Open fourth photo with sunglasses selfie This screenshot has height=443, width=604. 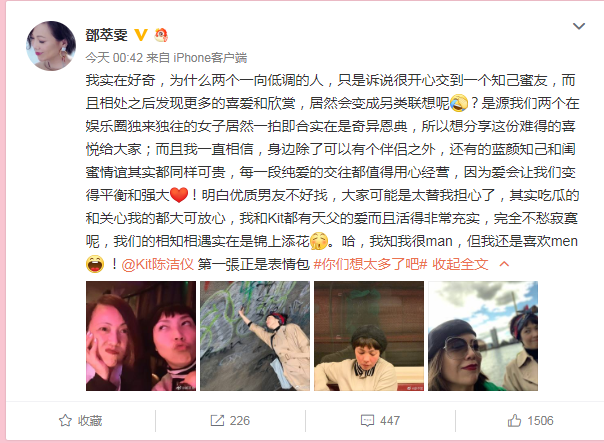tap(483, 336)
